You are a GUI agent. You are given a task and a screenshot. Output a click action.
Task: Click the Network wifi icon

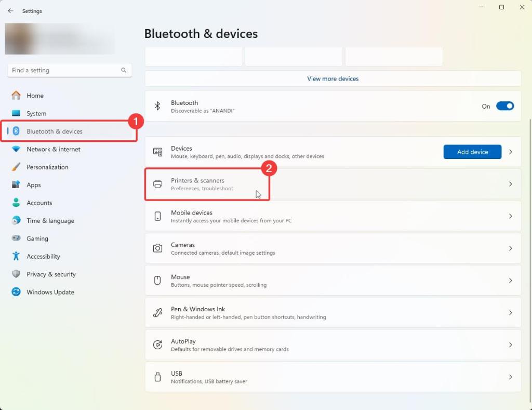tap(16, 149)
